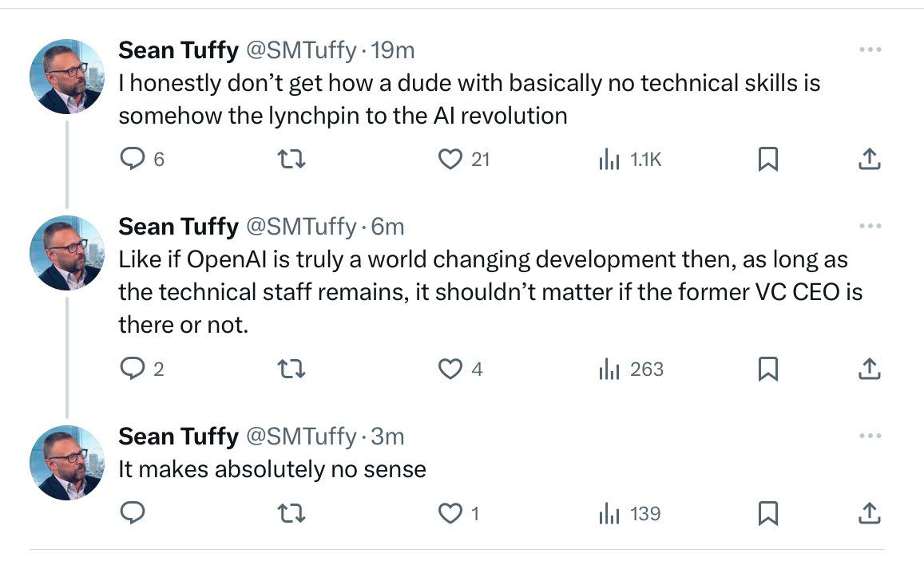Click Sean Tuffy name on the last tweet

(178, 436)
